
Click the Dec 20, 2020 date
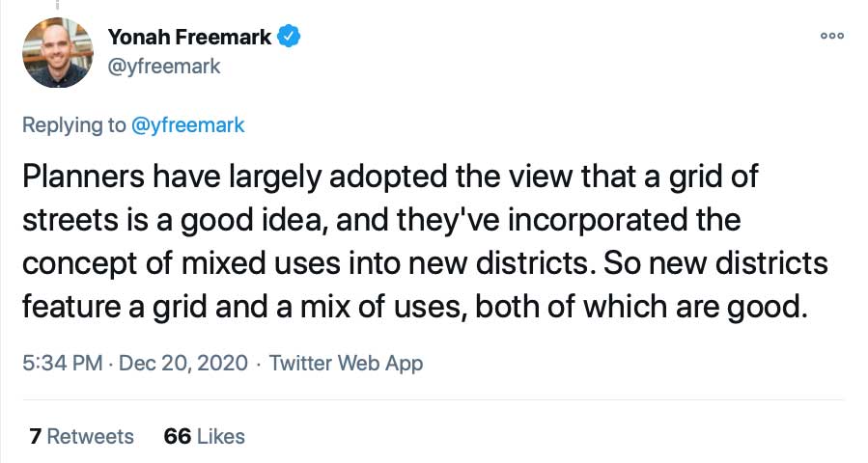(183, 363)
